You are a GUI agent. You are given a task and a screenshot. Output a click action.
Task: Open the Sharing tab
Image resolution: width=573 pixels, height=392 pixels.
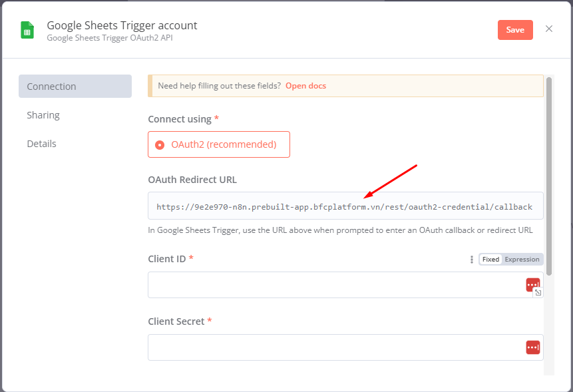[x=43, y=115]
